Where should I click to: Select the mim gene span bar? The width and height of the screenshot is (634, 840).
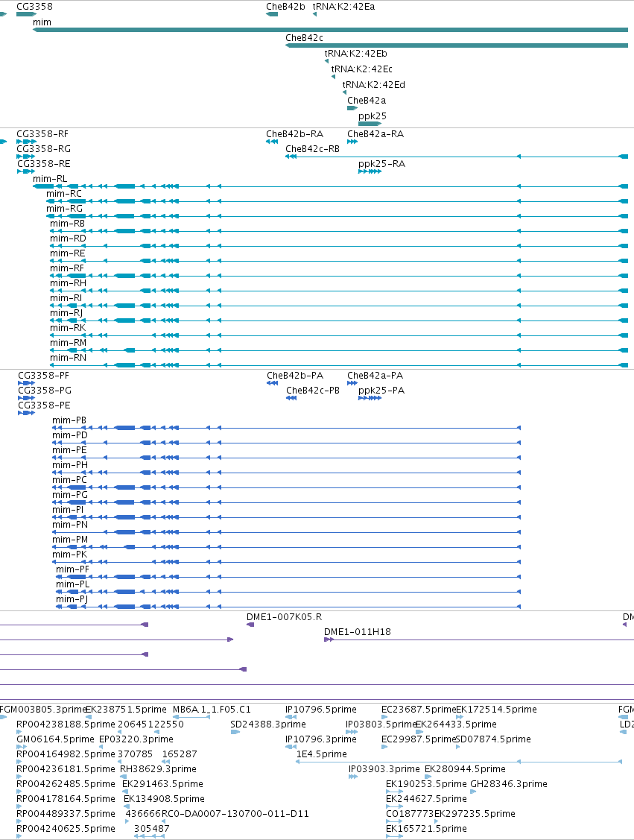click(330, 30)
